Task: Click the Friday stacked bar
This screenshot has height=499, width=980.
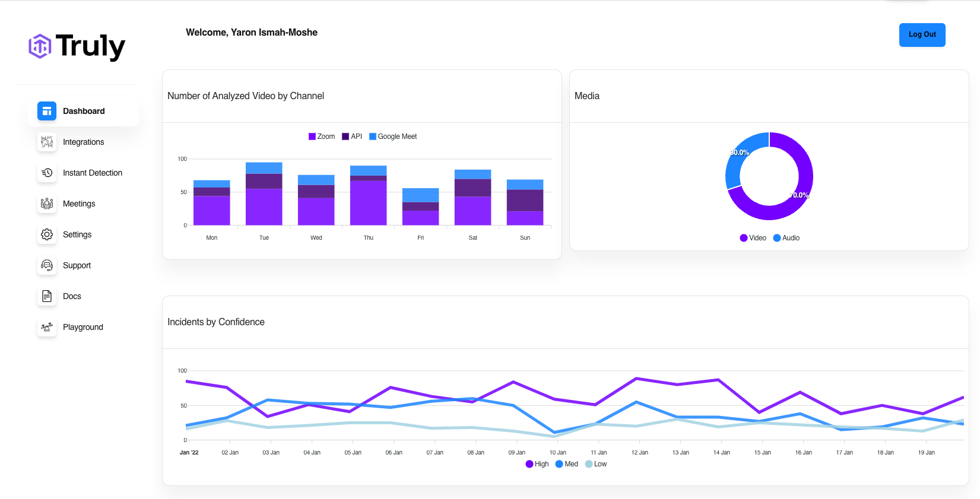Action: click(421, 207)
